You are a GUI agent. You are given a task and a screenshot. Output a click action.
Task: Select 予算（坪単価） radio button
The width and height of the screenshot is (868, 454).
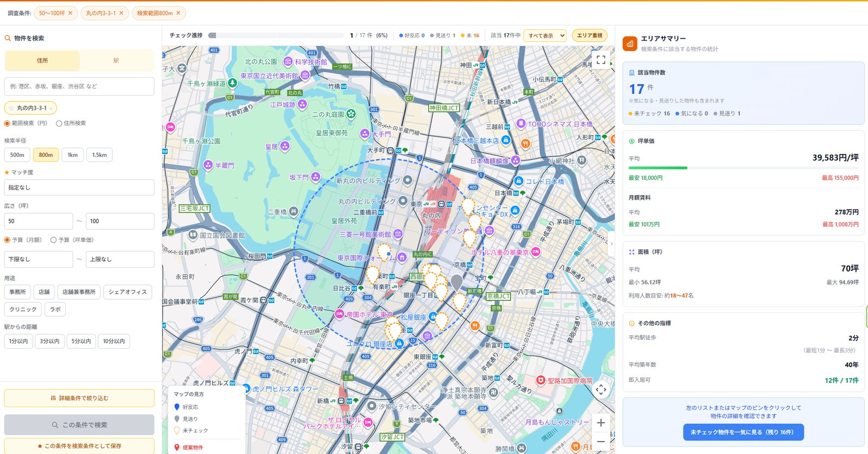[x=53, y=239]
